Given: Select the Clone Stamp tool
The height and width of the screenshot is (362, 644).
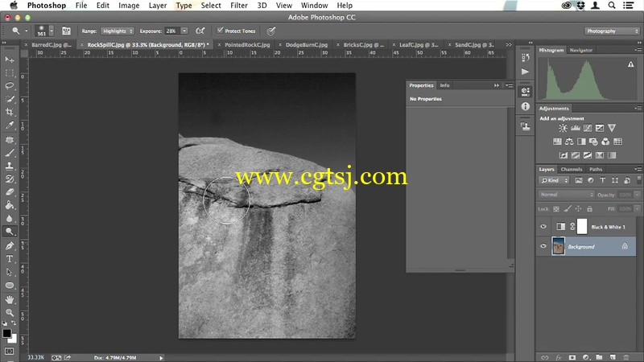Looking at the screenshot, I should pos(9,166).
